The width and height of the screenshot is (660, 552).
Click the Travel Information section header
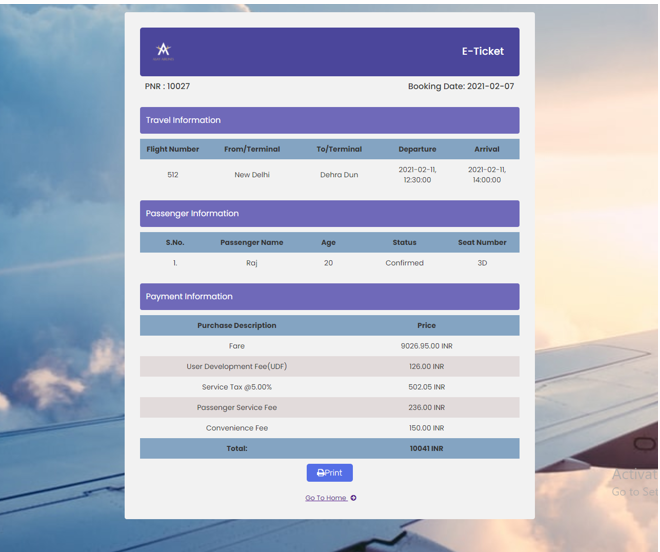click(x=330, y=120)
